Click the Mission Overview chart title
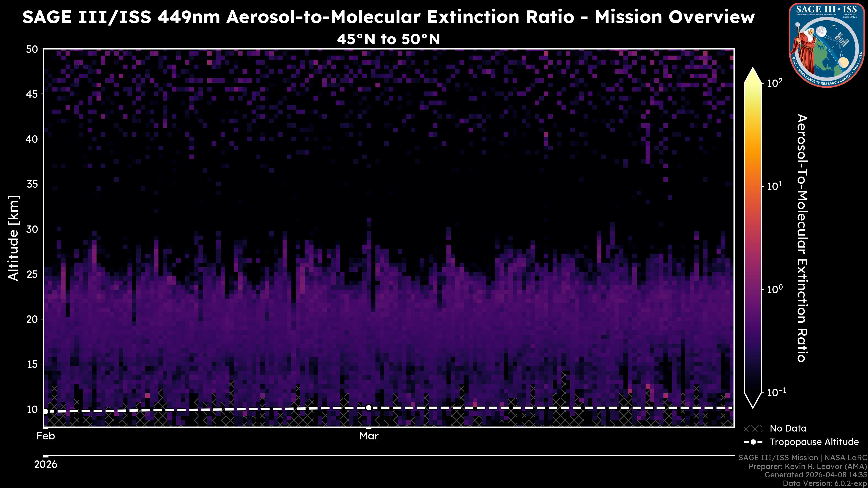 388,17
